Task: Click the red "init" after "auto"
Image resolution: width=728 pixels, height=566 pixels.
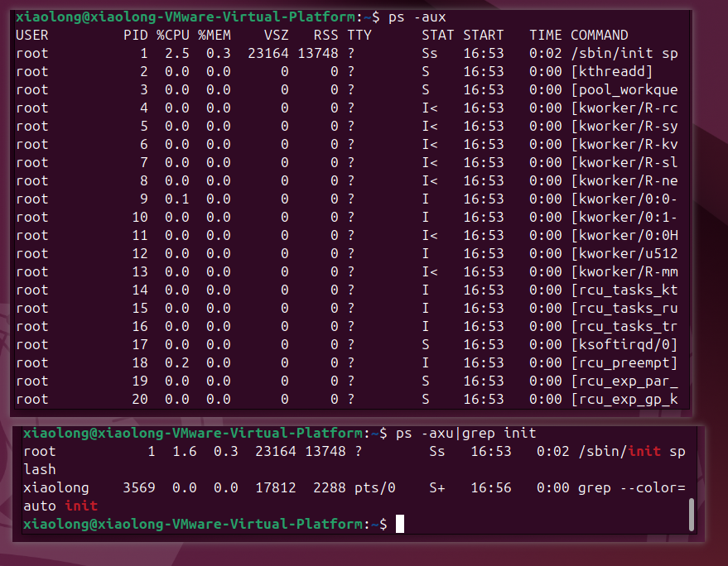Action: tap(81, 506)
